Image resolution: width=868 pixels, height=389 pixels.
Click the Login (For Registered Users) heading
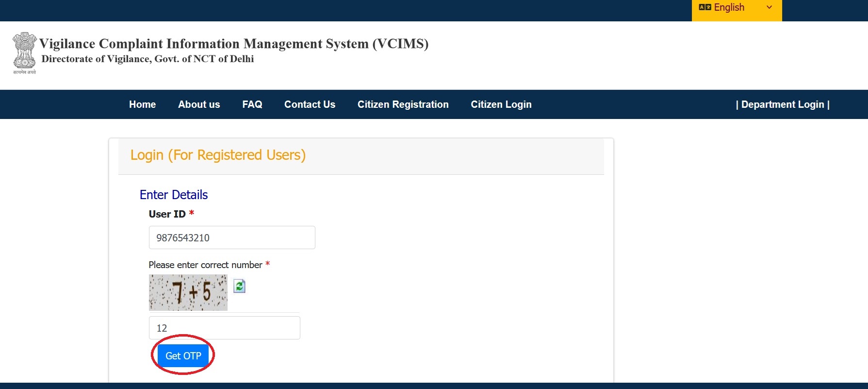point(218,155)
